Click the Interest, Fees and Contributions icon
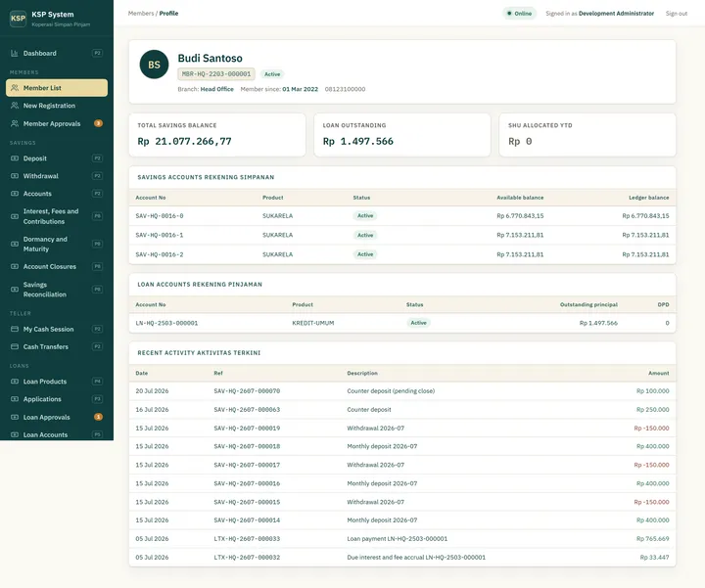Viewport: 705px width, 588px height. click(x=15, y=216)
